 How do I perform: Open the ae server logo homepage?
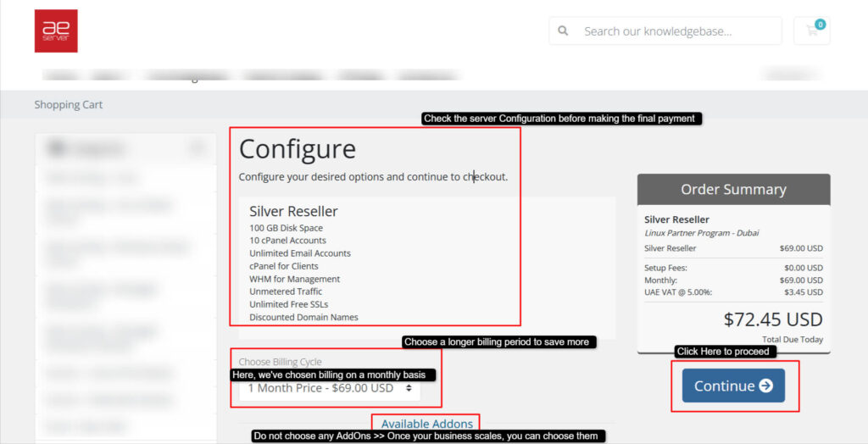coord(56,31)
